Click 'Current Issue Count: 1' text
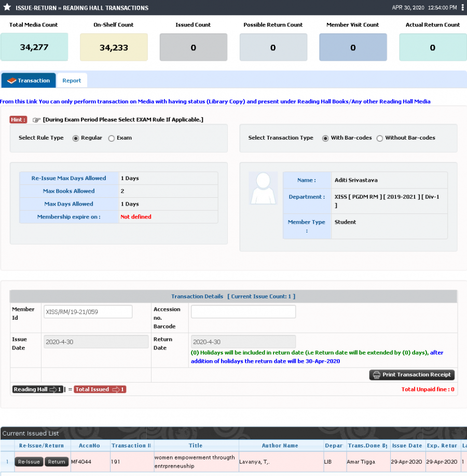 [262, 296]
